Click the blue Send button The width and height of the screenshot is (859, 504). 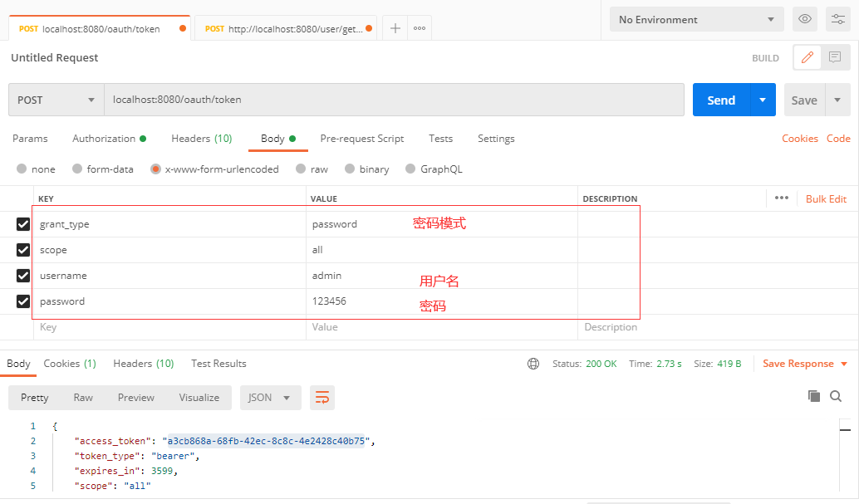pos(721,100)
